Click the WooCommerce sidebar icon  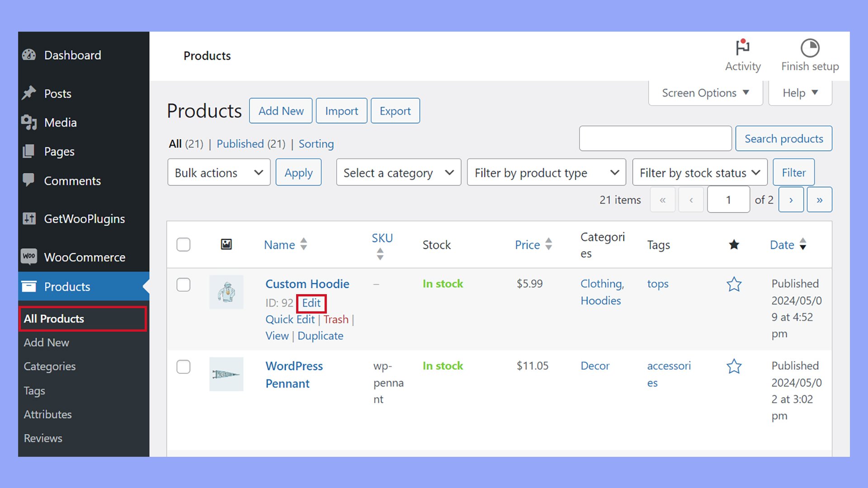pyautogui.click(x=28, y=257)
